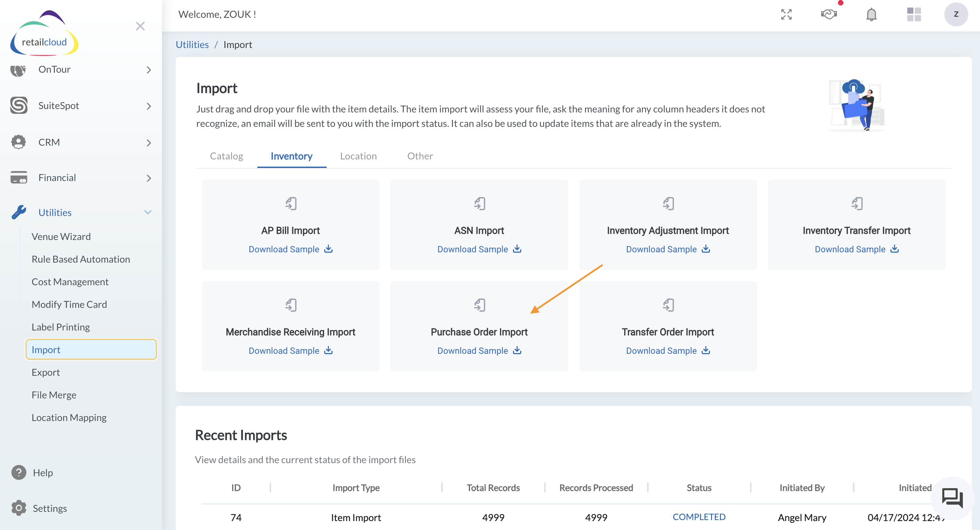Open File Merge
Screen dimensions: 980x530
(54, 395)
